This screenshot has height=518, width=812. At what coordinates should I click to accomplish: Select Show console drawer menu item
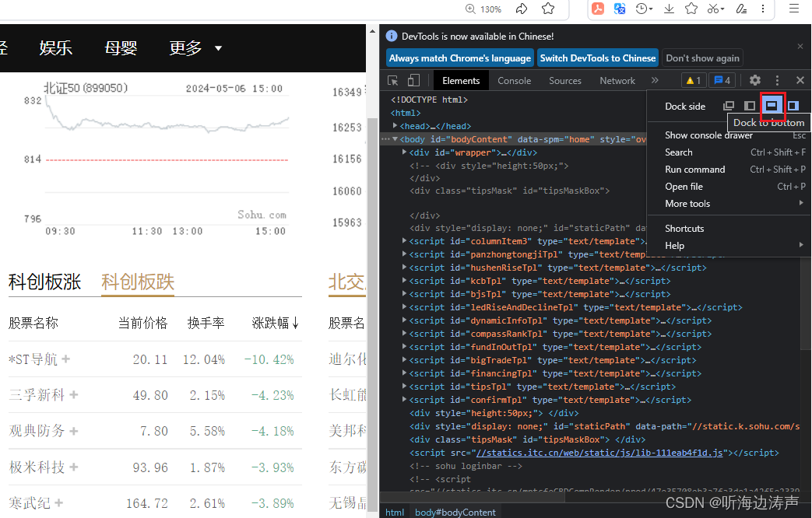[729, 135]
